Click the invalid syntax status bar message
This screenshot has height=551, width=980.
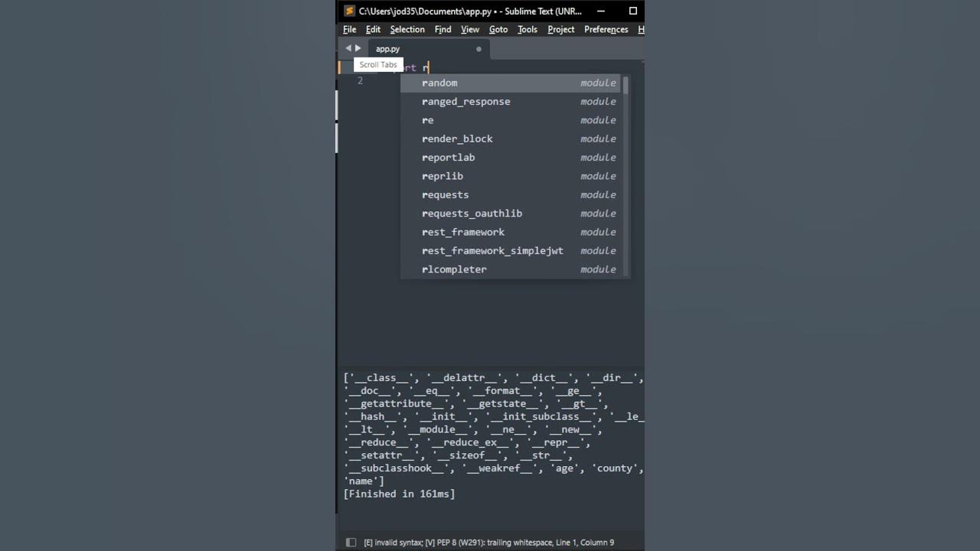[x=489, y=543]
